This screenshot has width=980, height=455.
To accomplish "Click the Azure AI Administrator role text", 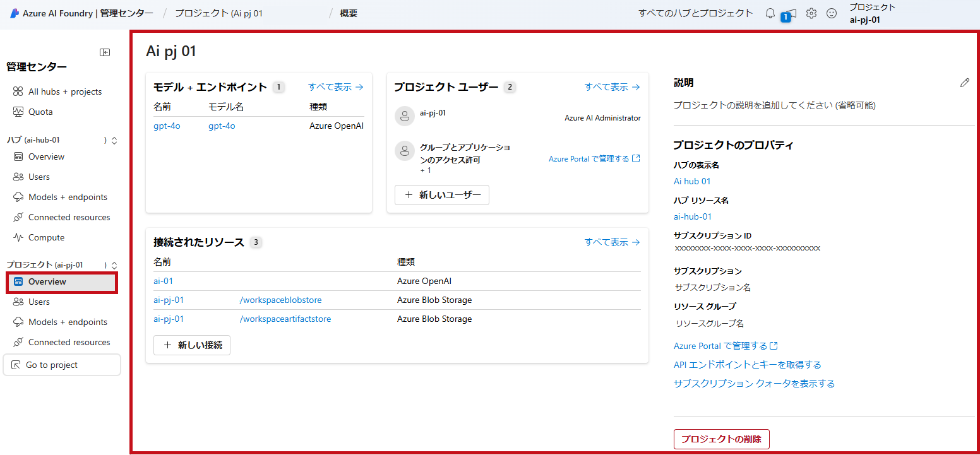I will (602, 118).
